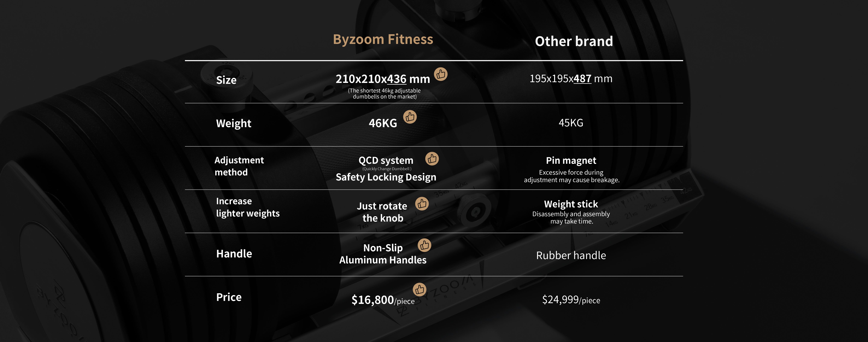Screen dimensions: 868x342
Task: Click the Rubber handle text
Action: pos(571,255)
